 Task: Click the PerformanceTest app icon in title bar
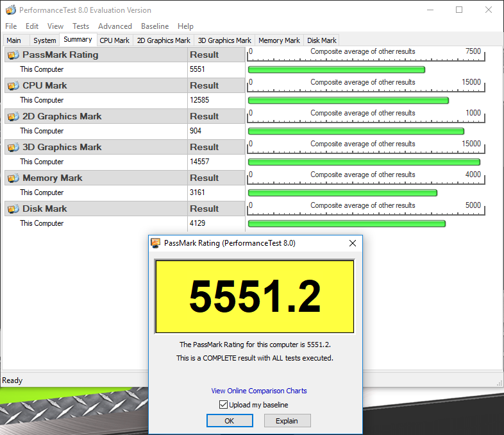click(11, 10)
